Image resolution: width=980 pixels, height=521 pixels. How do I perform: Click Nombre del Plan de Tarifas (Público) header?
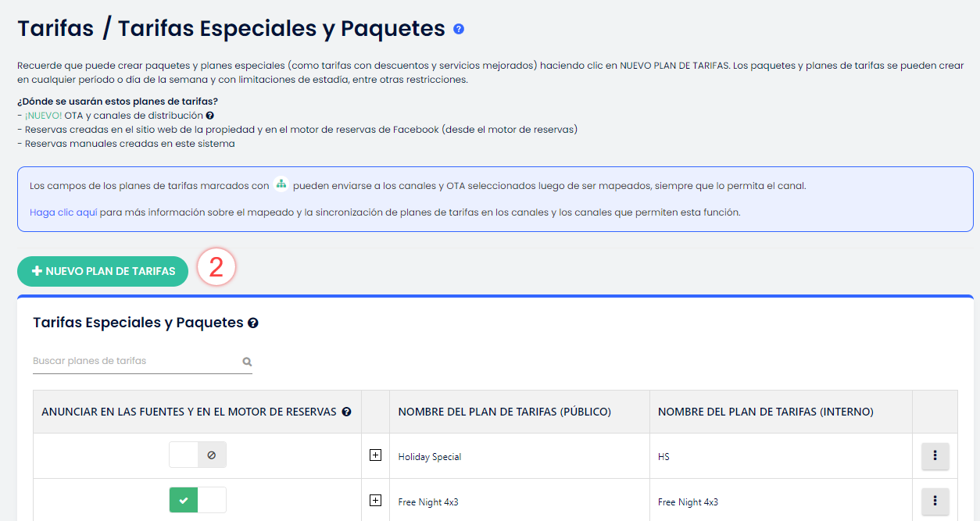point(504,412)
